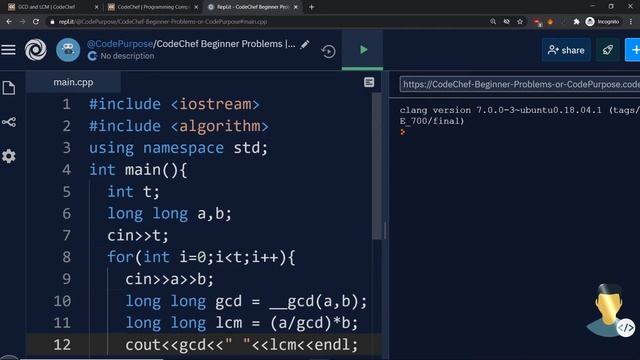Click the avatar code badge overlay

pyautogui.click(x=626, y=328)
